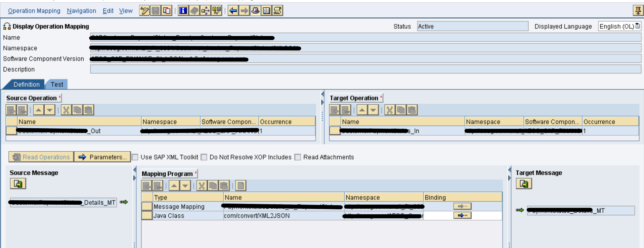The height and width of the screenshot is (248, 644).
Task: Click the pin icon at top right
Action: click(637, 11)
